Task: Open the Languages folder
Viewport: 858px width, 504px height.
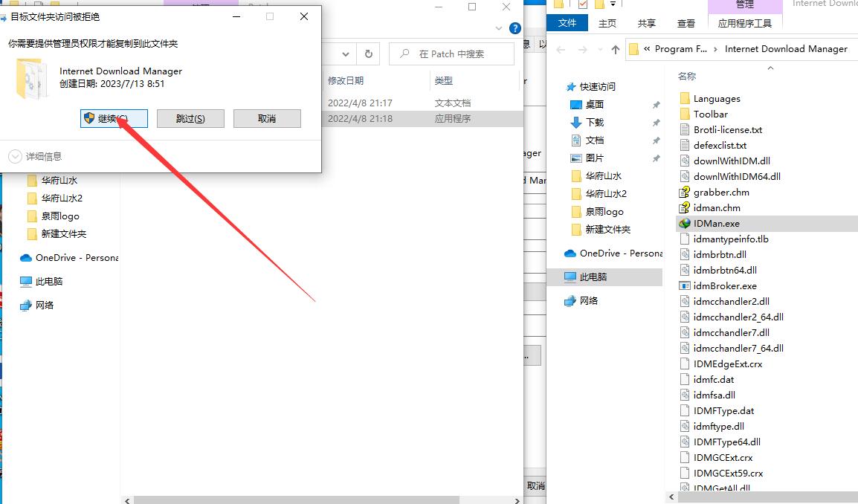Action: [716, 98]
